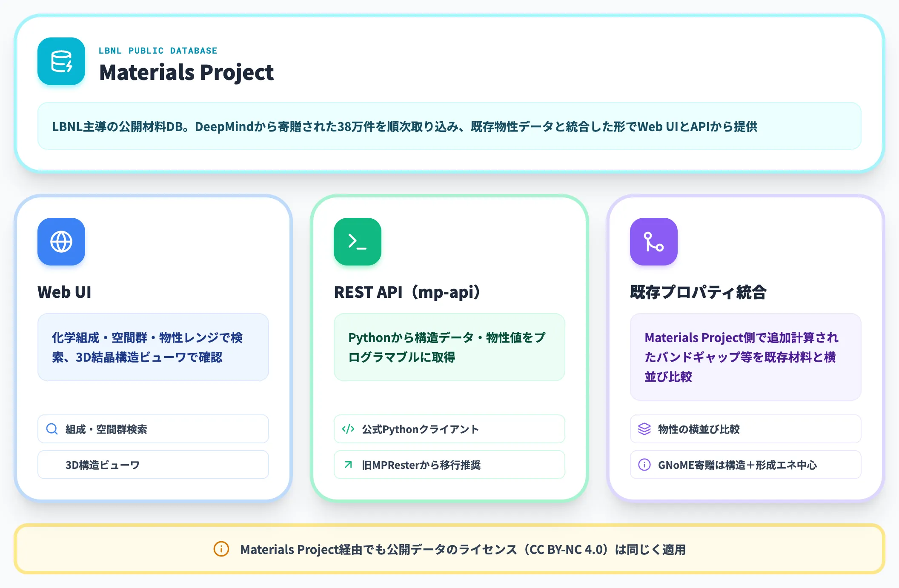Click the purple branch integration icon

coord(654,242)
